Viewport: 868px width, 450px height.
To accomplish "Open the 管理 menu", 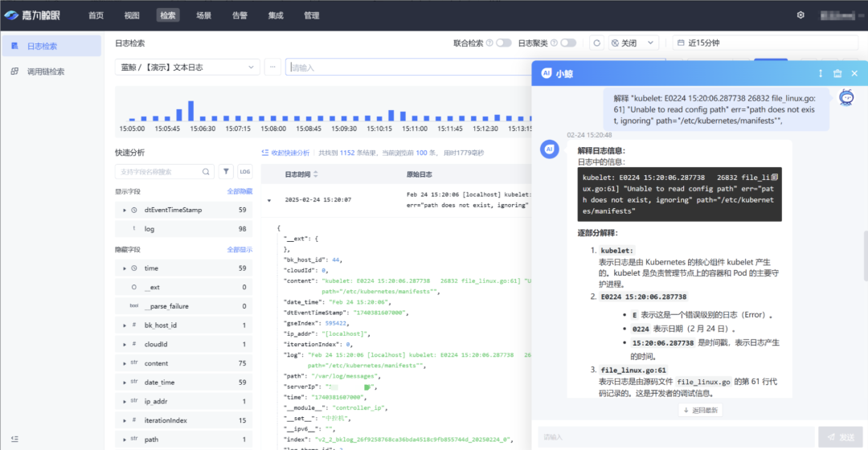I will tap(312, 15).
